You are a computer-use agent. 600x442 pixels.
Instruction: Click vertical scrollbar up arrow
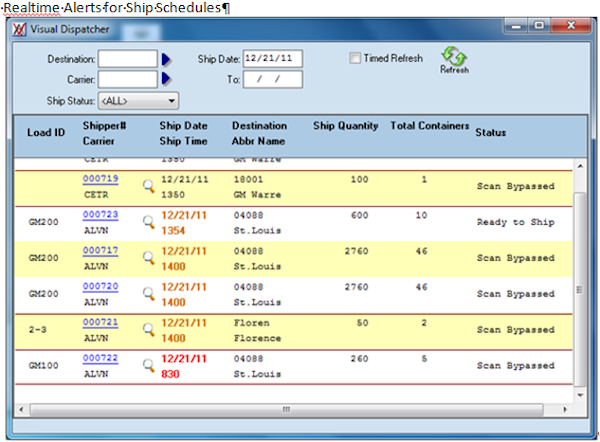coord(580,166)
